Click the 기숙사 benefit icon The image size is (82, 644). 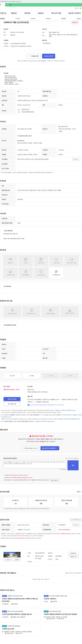click(26, 261)
